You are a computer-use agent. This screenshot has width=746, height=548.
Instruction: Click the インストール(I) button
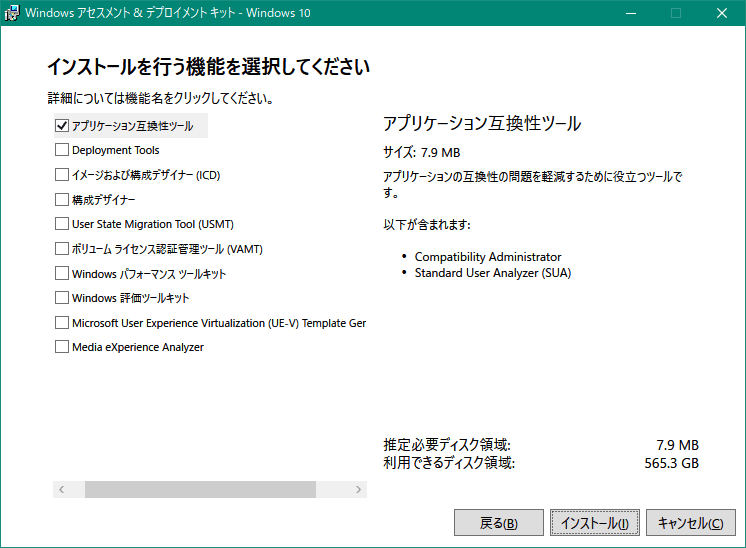595,523
